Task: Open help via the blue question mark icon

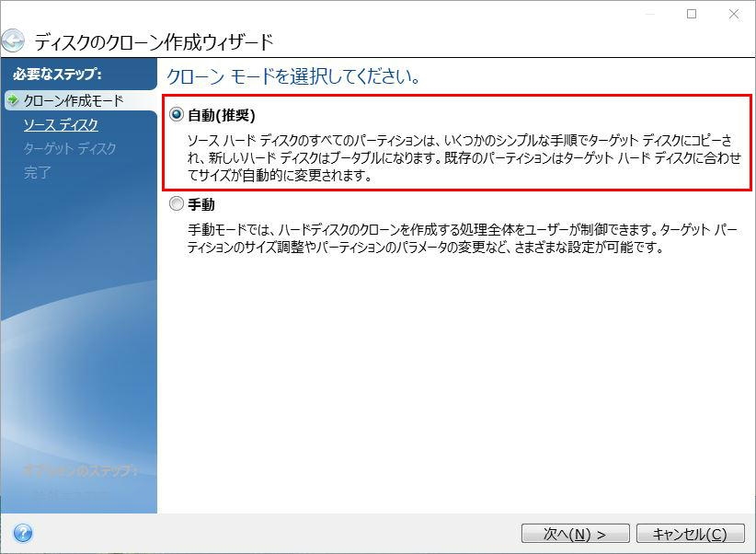Action: click(x=23, y=533)
